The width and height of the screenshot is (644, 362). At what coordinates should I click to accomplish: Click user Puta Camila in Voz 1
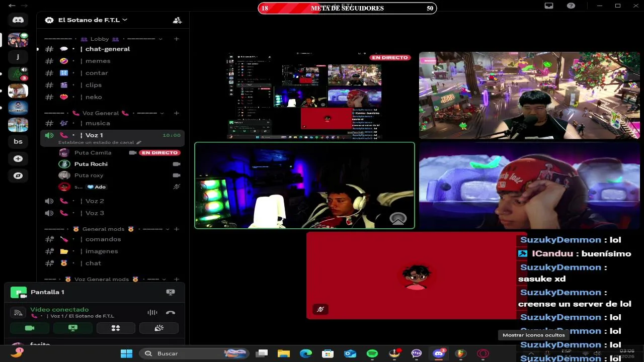[93, 152]
